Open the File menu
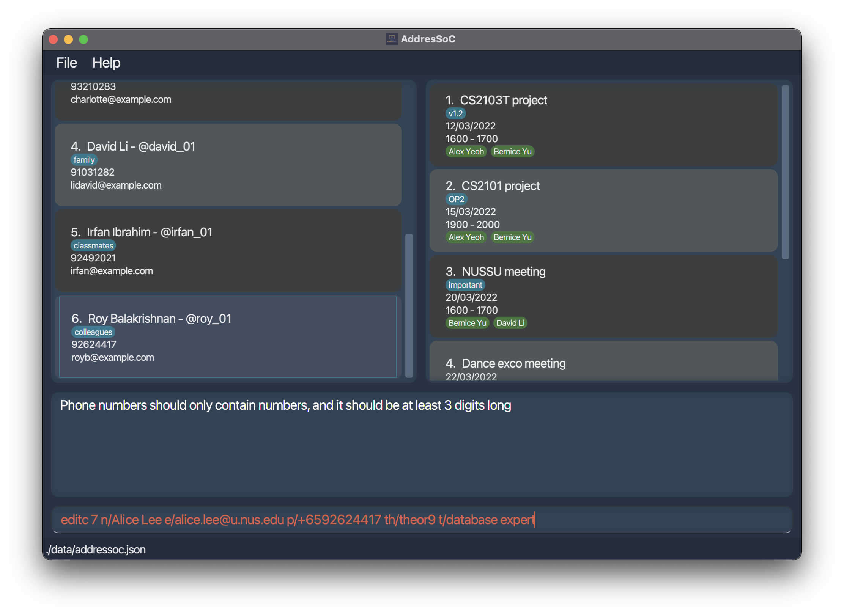844x616 pixels. [x=66, y=63]
